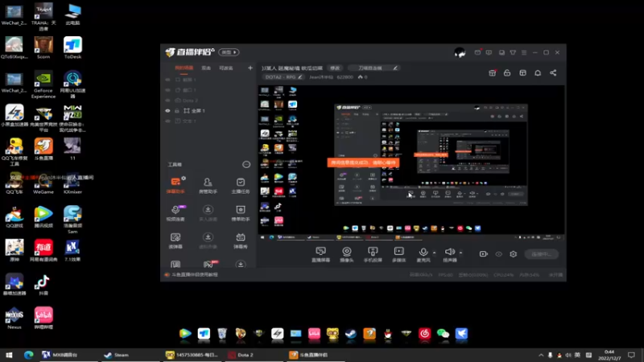Viewport: 644px width, 362px height.
Task: Open the 主播任务 tool
Action: [240, 185]
